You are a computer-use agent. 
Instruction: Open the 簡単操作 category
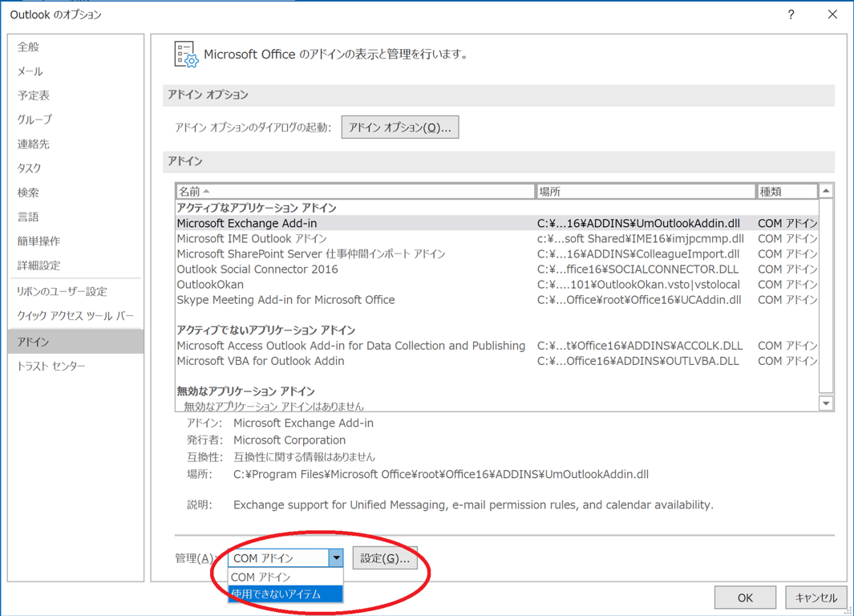pos(75,241)
